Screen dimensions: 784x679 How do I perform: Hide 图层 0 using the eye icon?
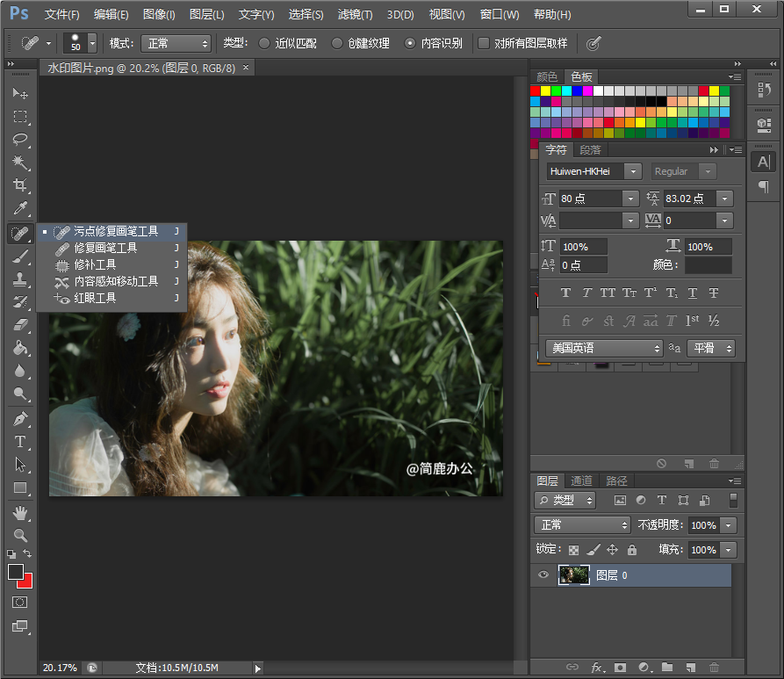(543, 575)
